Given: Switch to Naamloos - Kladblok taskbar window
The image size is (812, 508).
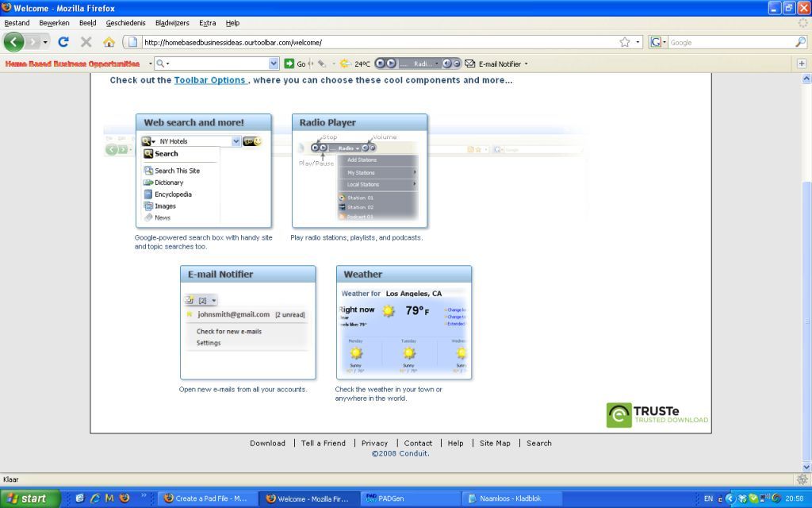Looking at the screenshot, I should [511, 498].
